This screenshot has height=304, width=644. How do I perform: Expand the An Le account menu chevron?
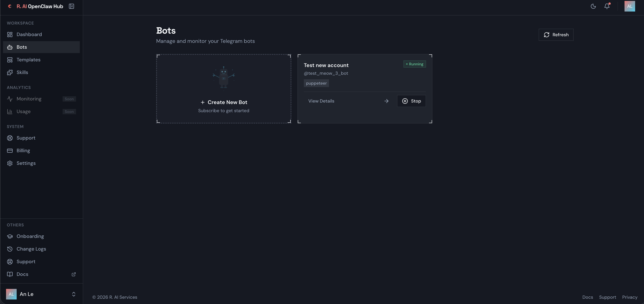click(x=74, y=294)
